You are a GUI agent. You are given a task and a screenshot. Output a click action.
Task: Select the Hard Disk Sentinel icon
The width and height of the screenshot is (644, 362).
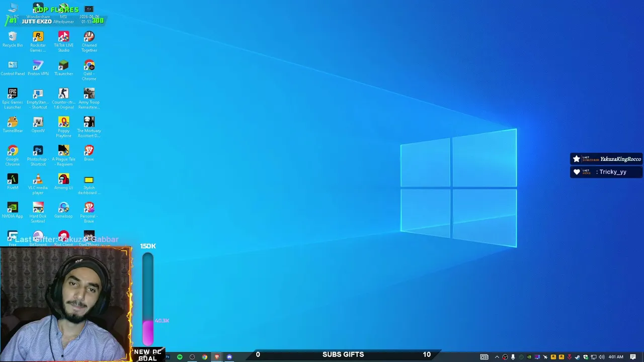tap(38, 213)
